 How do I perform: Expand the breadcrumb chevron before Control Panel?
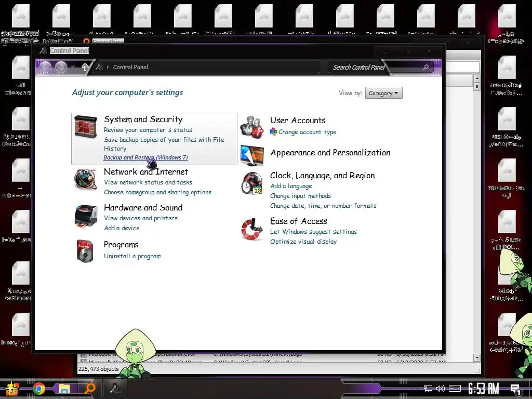click(108, 67)
